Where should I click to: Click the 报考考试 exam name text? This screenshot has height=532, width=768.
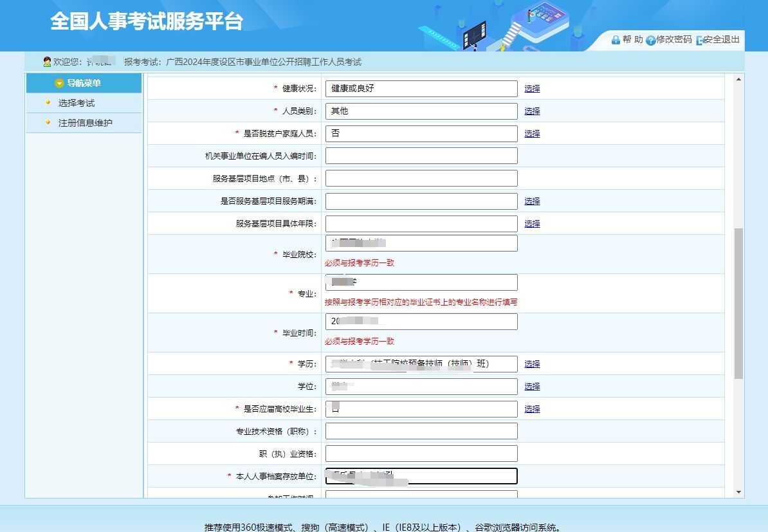click(243, 62)
